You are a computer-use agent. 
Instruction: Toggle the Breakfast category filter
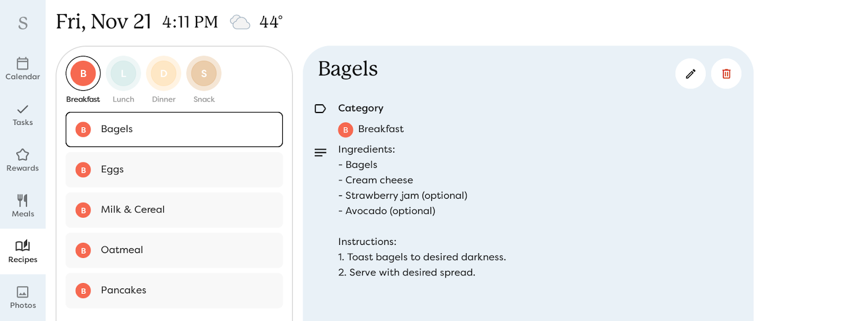click(x=82, y=73)
